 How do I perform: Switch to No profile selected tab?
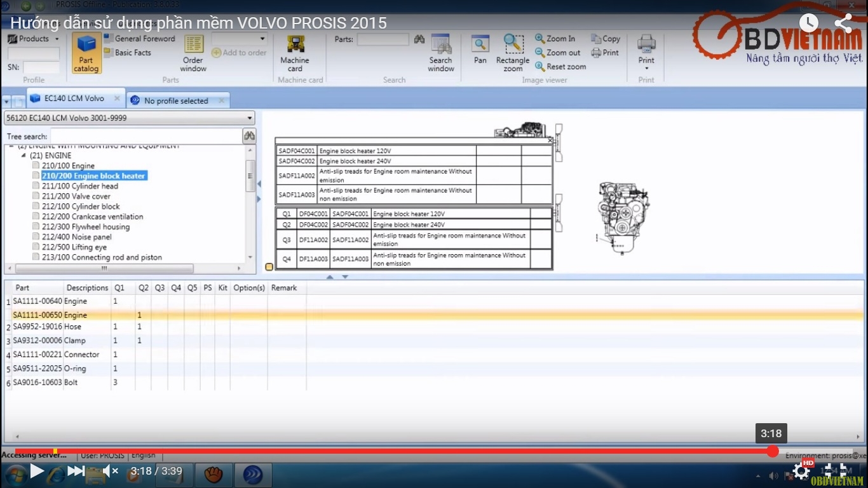click(x=176, y=100)
